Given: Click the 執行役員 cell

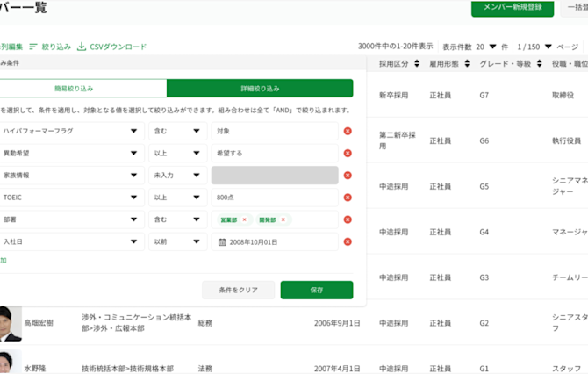Looking at the screenshot, I should 566,141.
